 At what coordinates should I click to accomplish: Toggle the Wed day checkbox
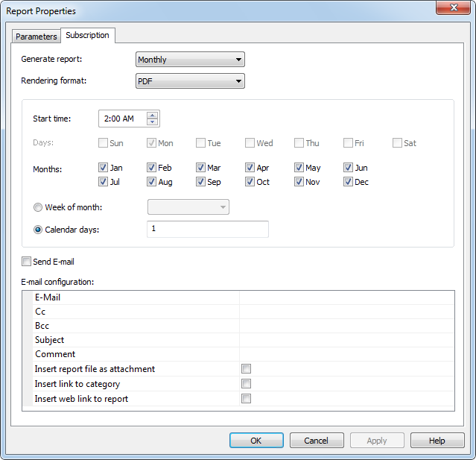point(250,143)
